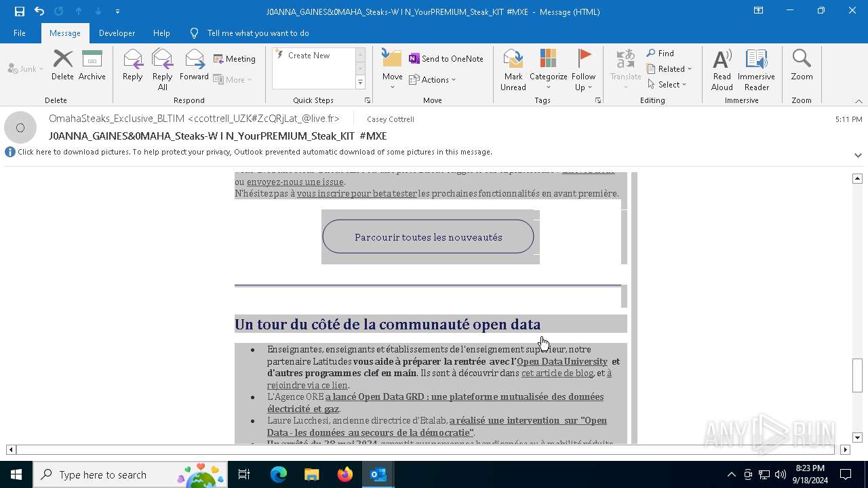Click the Casey Cottrell recipient name
Viewport: 868px width, 488px height.
point(391,119)
